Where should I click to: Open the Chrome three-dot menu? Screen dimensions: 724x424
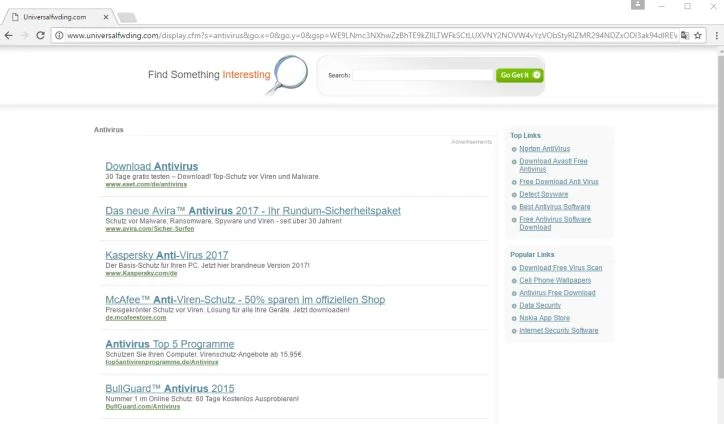click(x=716, y=36)
